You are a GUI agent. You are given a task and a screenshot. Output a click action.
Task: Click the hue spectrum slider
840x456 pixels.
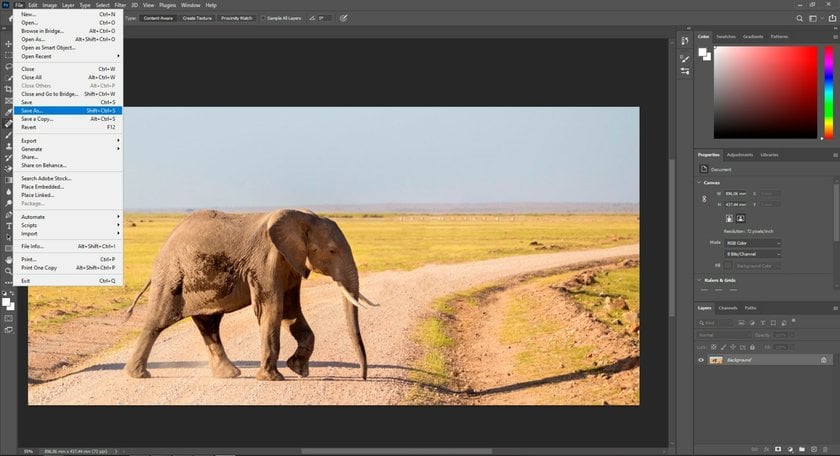coord(828,92)
